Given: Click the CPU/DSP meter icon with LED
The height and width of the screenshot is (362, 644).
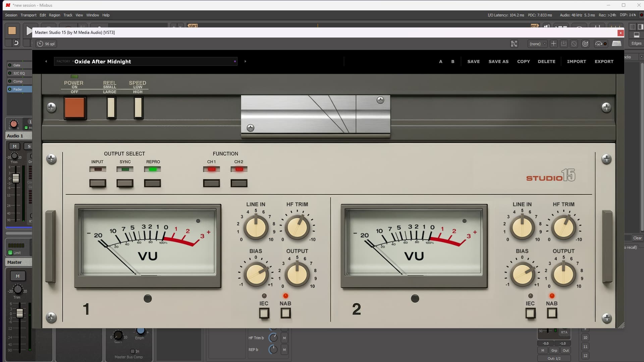Looking at the screenshot, I should click(x=601, y=44).
